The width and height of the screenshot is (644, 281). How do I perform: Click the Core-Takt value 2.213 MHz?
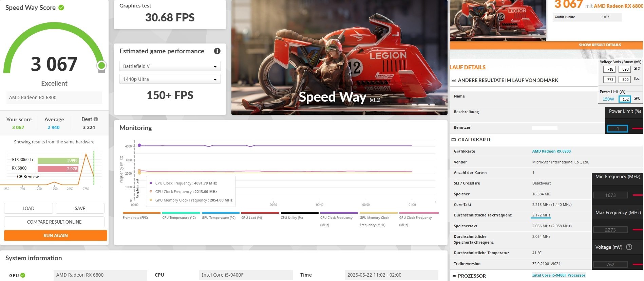pos(552,205)
